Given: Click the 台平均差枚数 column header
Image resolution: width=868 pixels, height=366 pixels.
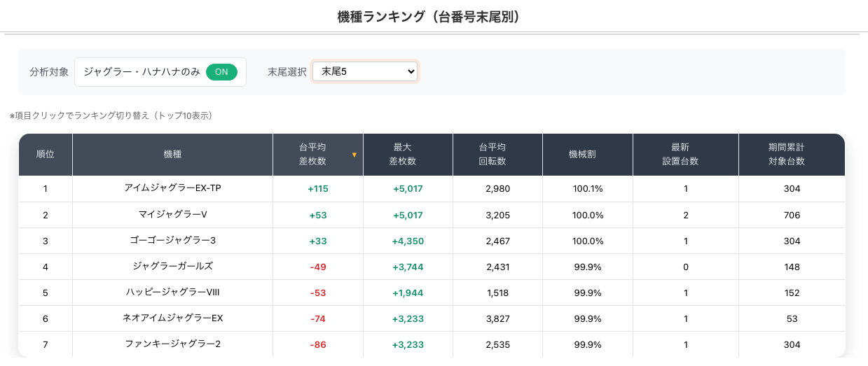Looking at the screenshot, I should (312, 155).
